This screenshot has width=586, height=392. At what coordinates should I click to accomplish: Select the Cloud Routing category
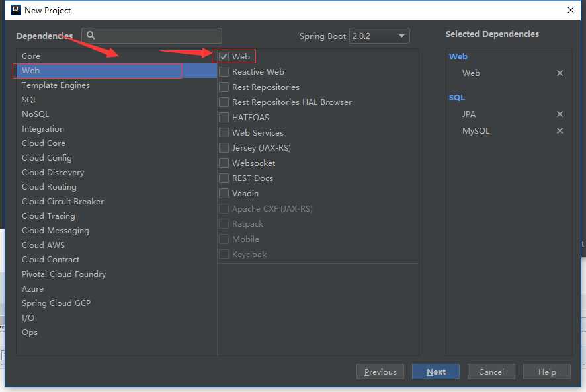pos(116,187)
